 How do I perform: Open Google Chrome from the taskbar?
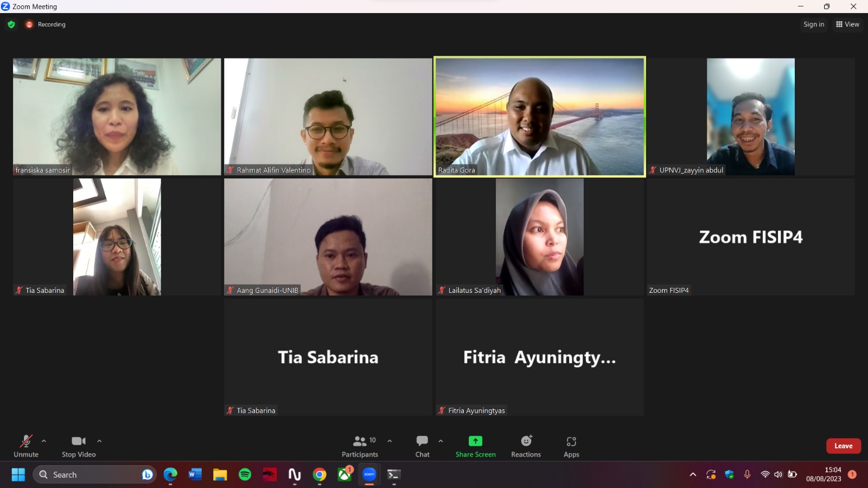pyautogui.click(x=320, y=475)
